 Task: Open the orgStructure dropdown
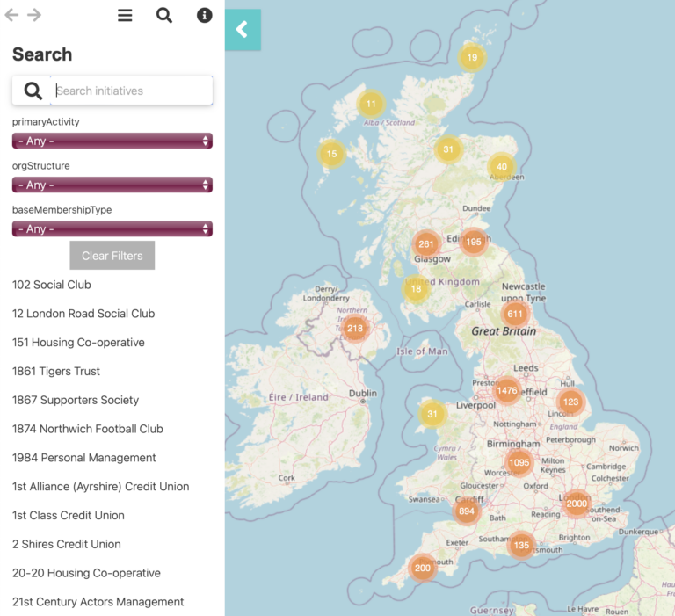(112, 185)
